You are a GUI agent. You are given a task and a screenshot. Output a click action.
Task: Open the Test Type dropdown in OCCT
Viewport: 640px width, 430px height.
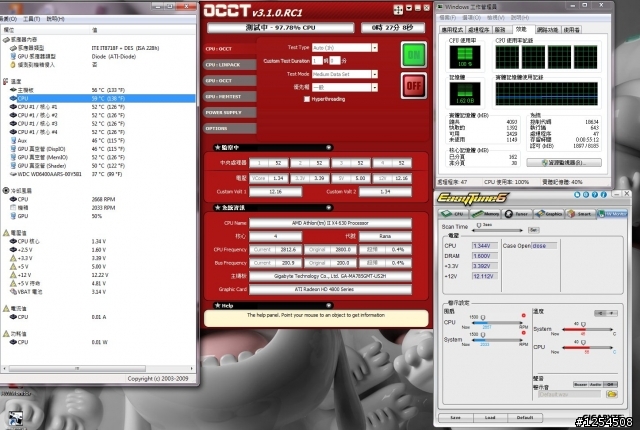point(374,48)
